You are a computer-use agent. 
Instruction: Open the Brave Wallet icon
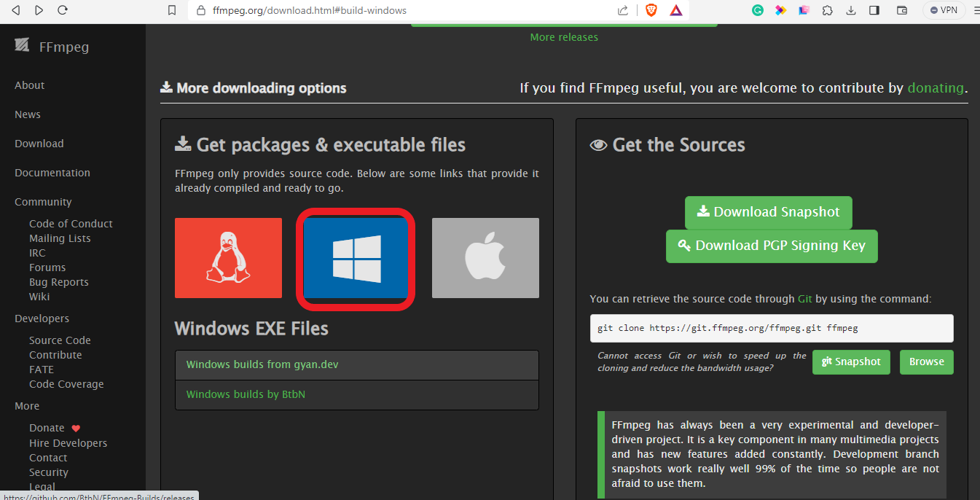tap(901, 10)
